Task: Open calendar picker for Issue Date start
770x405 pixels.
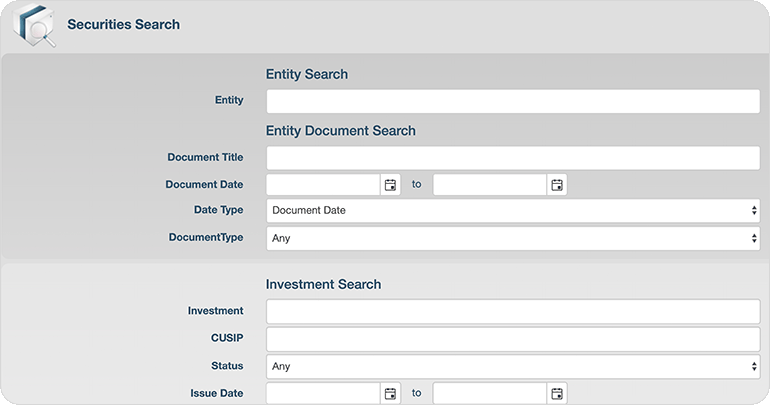Action: [390, 393]
